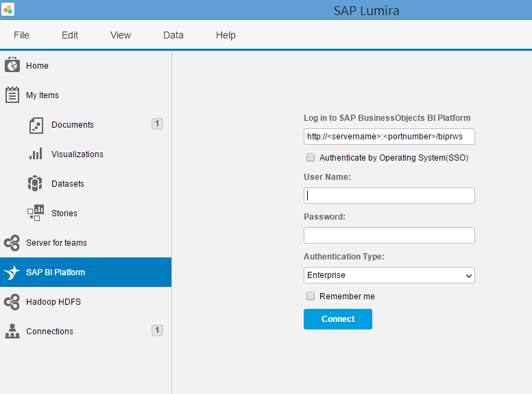532x394 pixels.
Task: Select the Stories board icon
Action: click(x=36, y=213)
